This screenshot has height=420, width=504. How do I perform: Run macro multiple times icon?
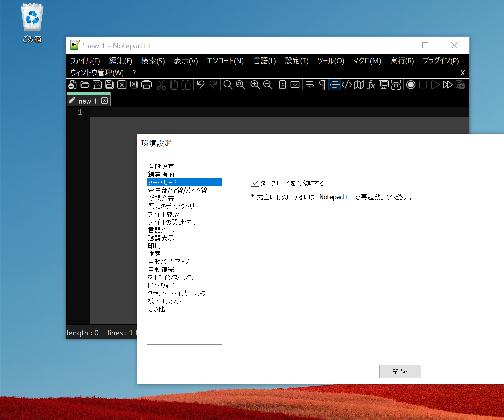(448, 85)
